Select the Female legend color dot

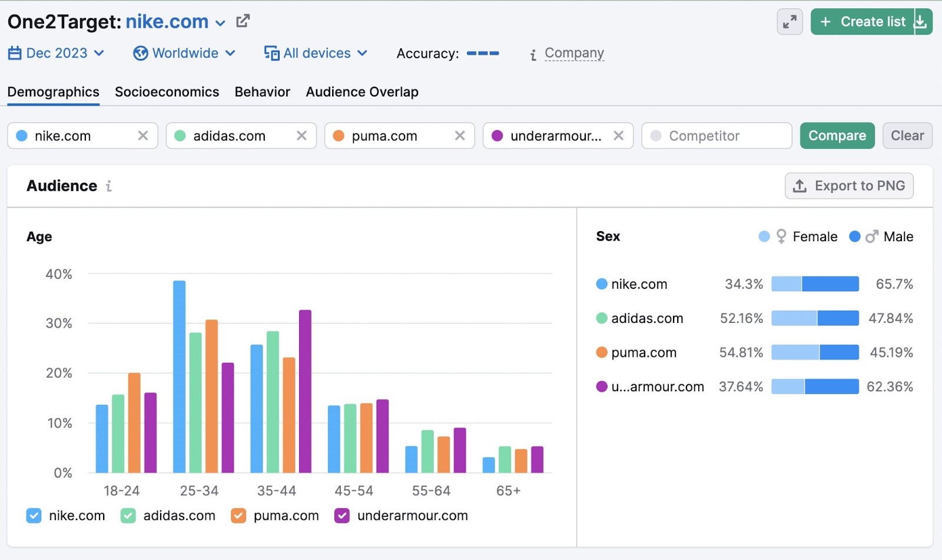click(x=764, y=236)
